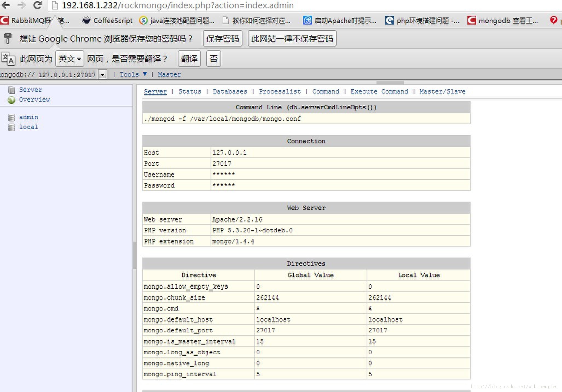
Task: Click the Command Line section header
Action: tap(306, 107)
